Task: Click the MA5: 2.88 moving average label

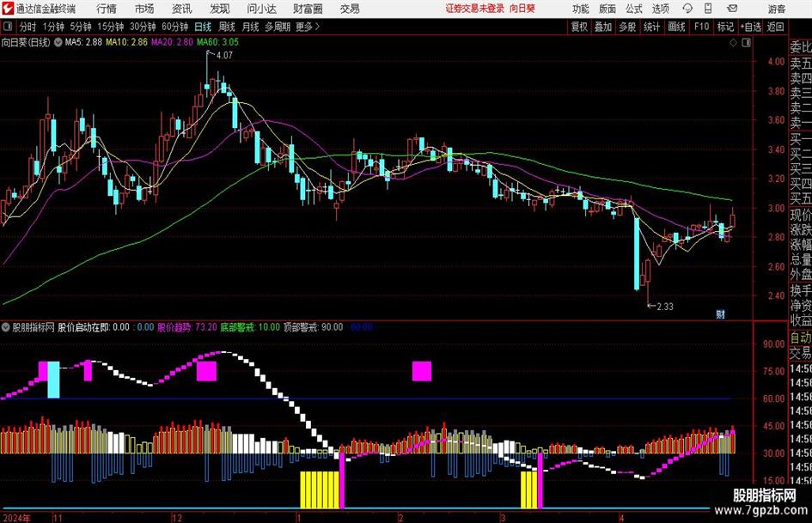Action: tap(83, 42)
